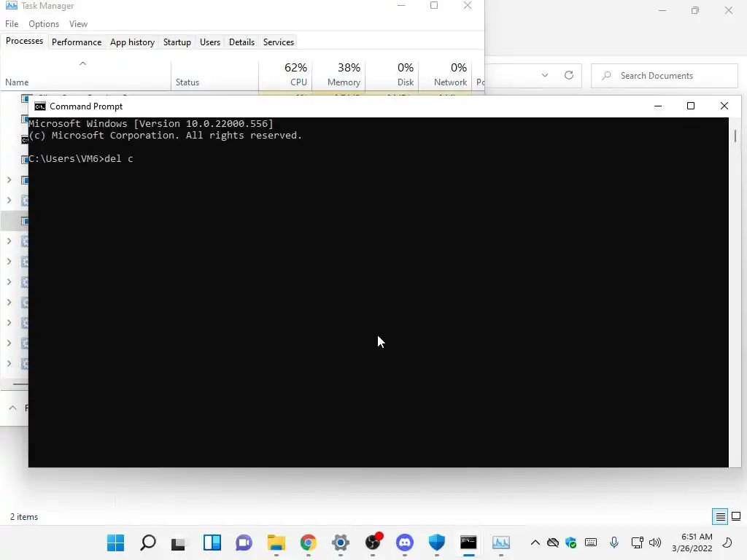Open Task View from taskbar
Screen dimensions: 747x560
point(179,542)
